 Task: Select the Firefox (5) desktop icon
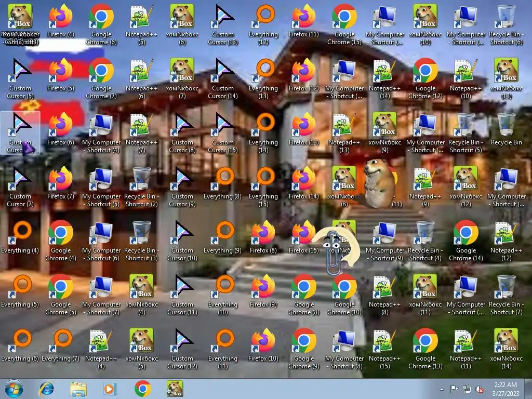point(61,75)
